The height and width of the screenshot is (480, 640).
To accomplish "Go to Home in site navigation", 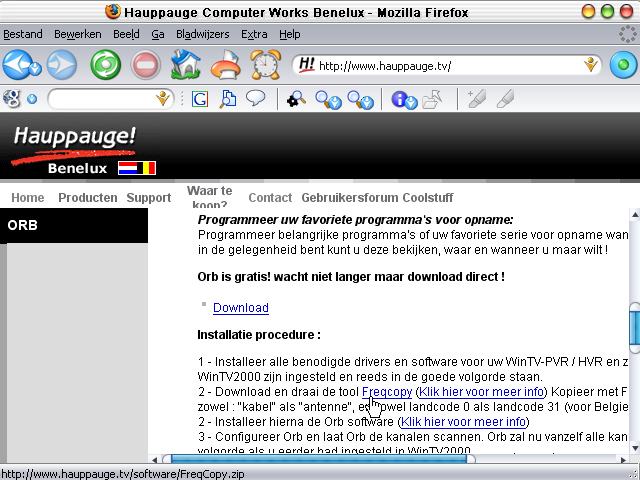I will [28, 198].
